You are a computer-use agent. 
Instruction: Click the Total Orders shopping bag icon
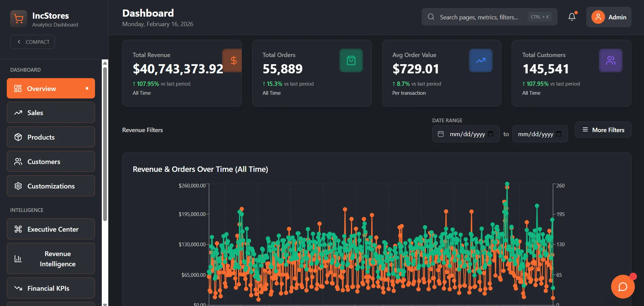351,60
